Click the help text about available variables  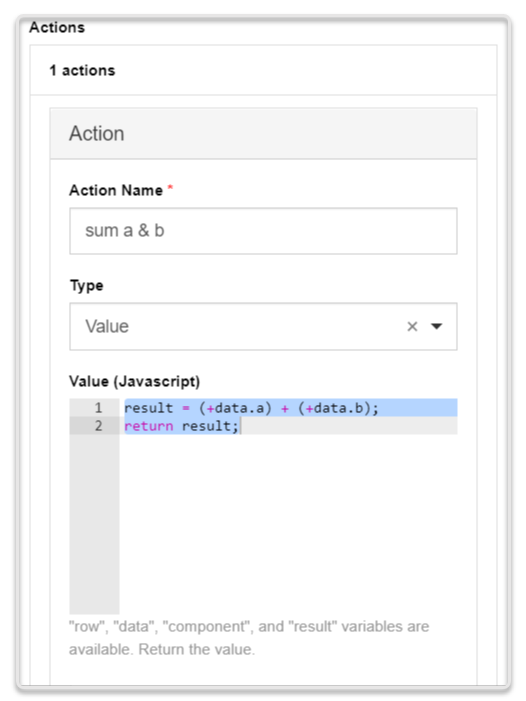tap(249, 638)
